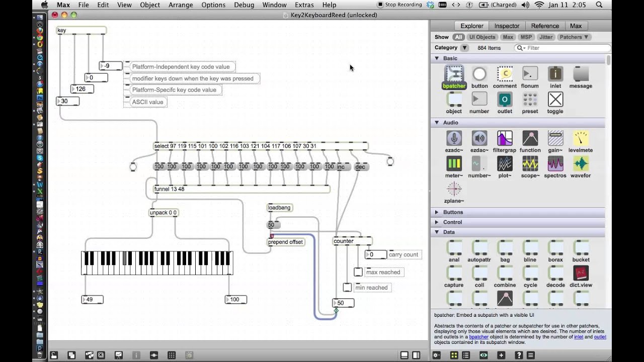The height and width of the screenshot is (362, 644).
Task: Open the File menu
Action: click(x=84, y=5)
